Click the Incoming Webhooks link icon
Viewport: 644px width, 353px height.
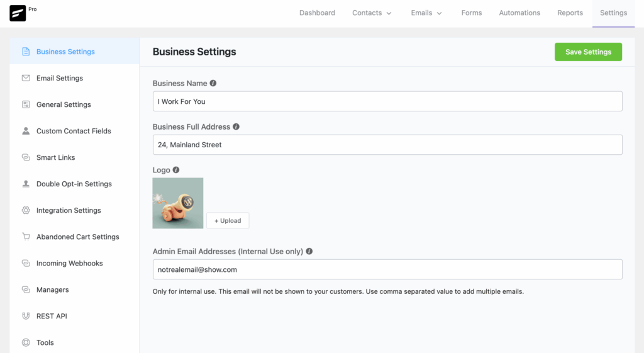pos(26,263)
